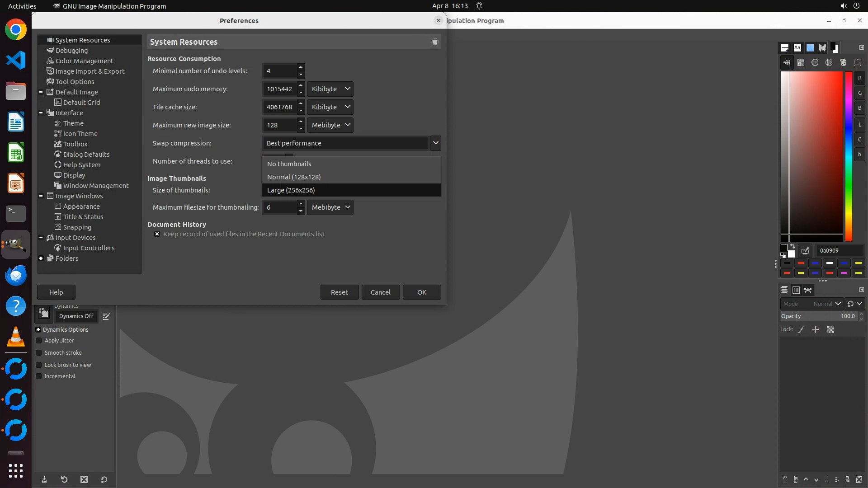Choose Normal (128x128) thumbnail size
The height and width of the screenshot is (488, 868).
(x=294, y=177)
